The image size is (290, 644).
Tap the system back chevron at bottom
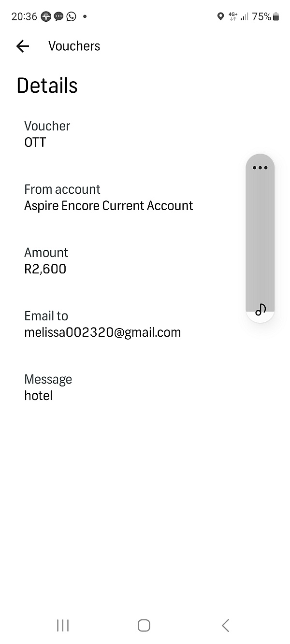[225, 626]
